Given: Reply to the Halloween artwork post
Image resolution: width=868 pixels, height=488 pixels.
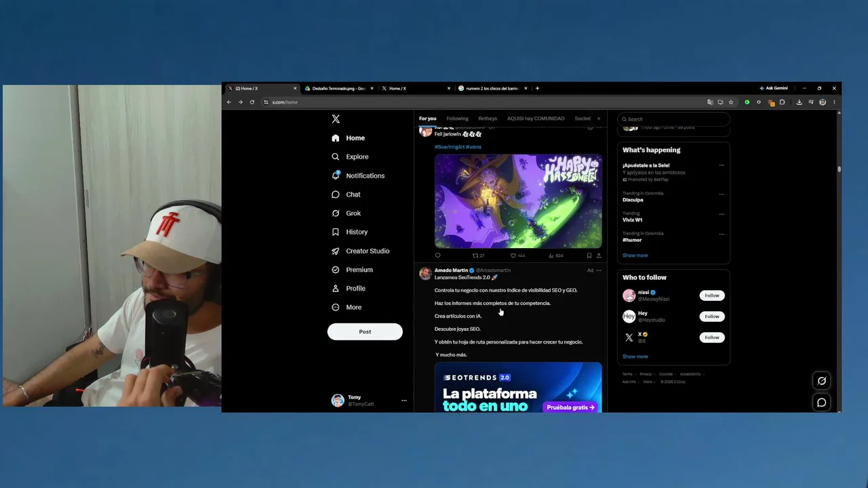Looking at the screenshot, I should (x=437, y=256).
